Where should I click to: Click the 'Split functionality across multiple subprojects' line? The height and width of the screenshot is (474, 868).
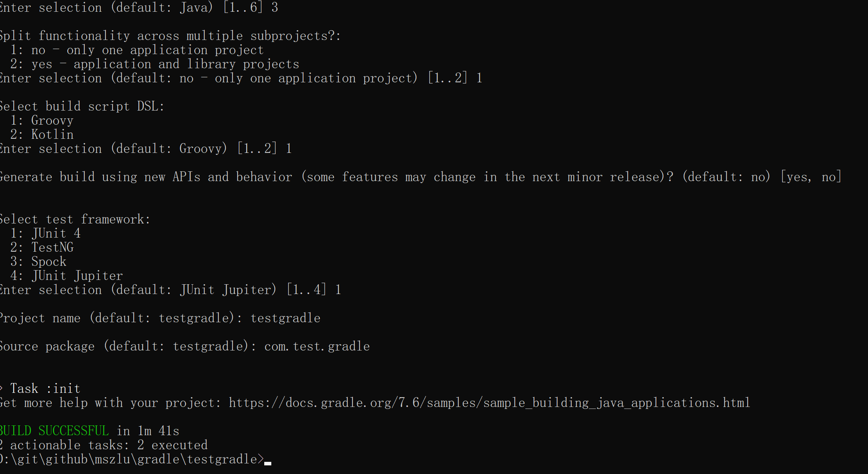[x=170, y=36]
